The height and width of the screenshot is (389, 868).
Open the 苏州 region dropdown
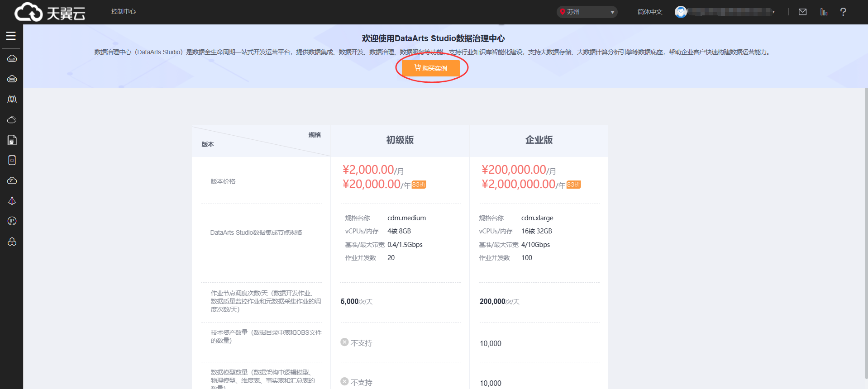587,12
